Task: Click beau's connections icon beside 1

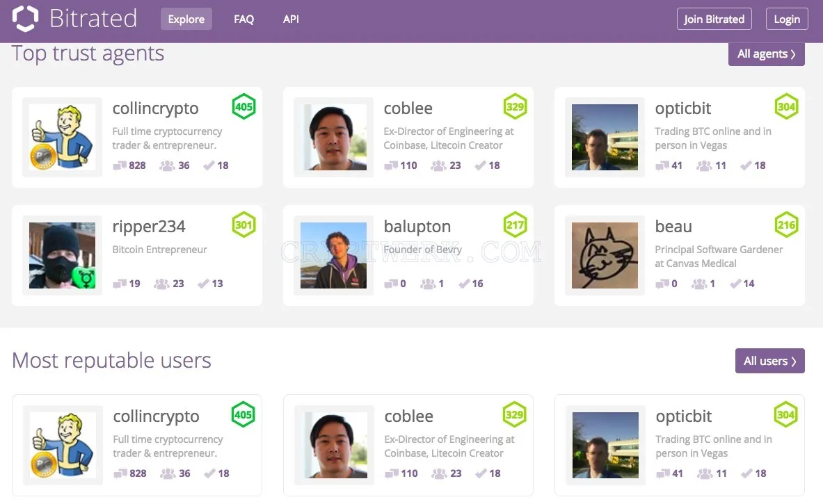Action: [x=699, y=284]
